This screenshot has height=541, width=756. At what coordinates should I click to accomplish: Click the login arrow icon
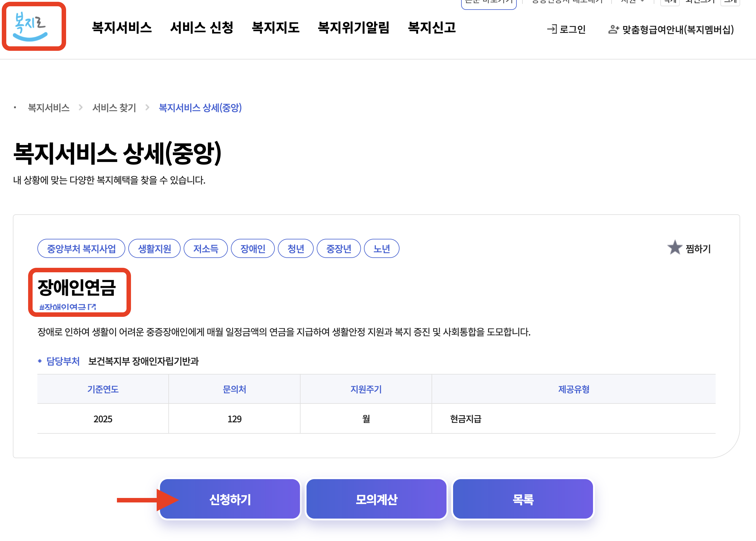552,29
